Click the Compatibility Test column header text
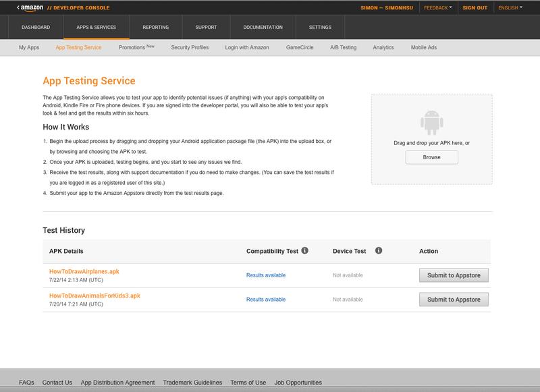Screen dimensions: 540x392 [272, 251]
